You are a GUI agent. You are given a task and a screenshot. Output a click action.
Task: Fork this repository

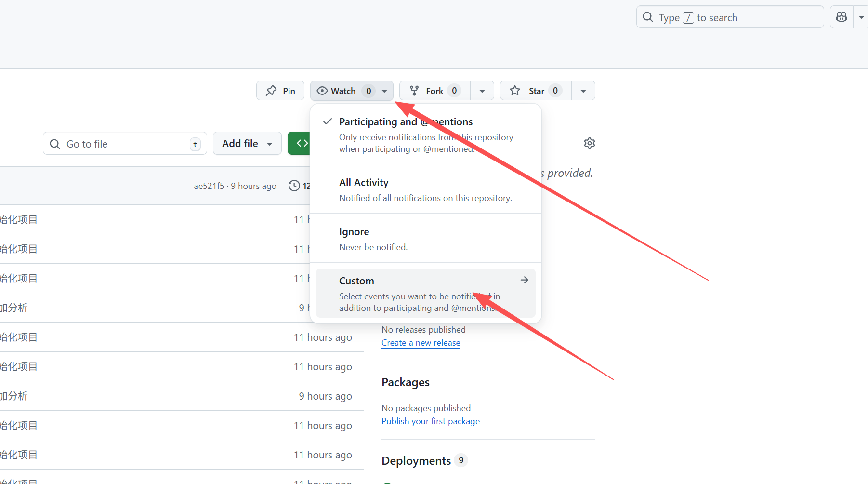pyautogui.click(x=434, y=91)
